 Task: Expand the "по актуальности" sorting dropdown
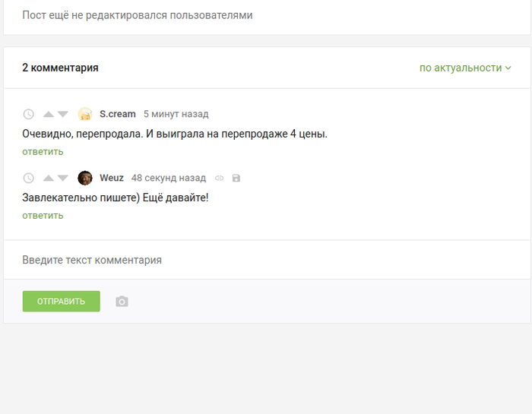coord(465,68)
